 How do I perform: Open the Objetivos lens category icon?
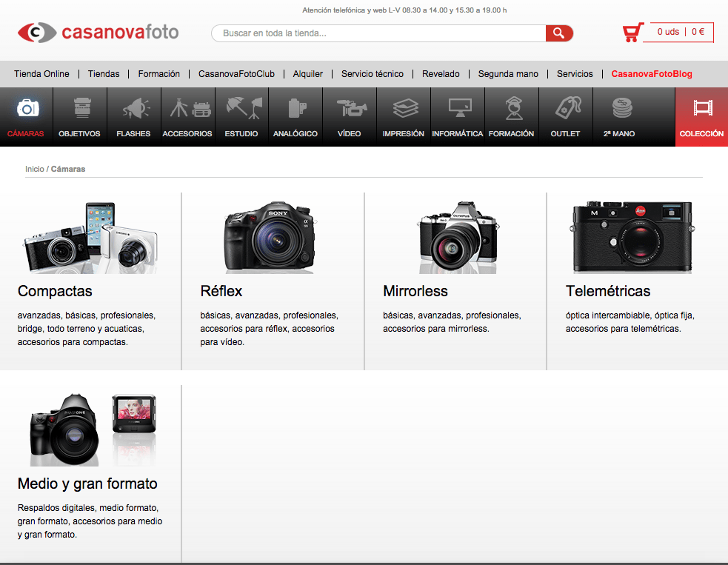point(81,107)
